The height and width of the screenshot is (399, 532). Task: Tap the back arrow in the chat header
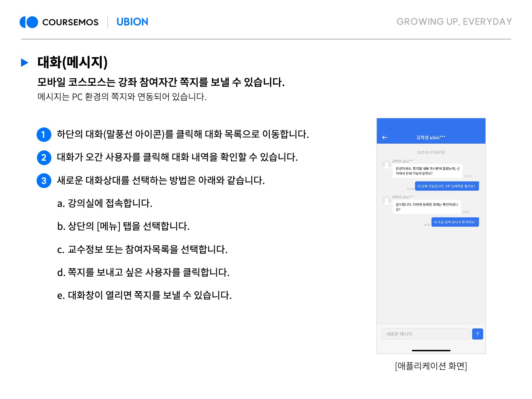(385, 137)
